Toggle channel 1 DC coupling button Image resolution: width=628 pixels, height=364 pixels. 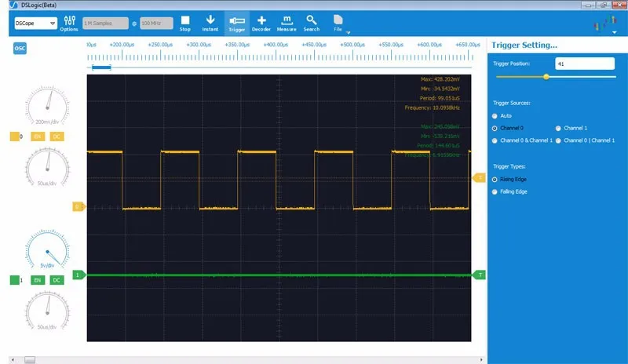click(57, 280)
